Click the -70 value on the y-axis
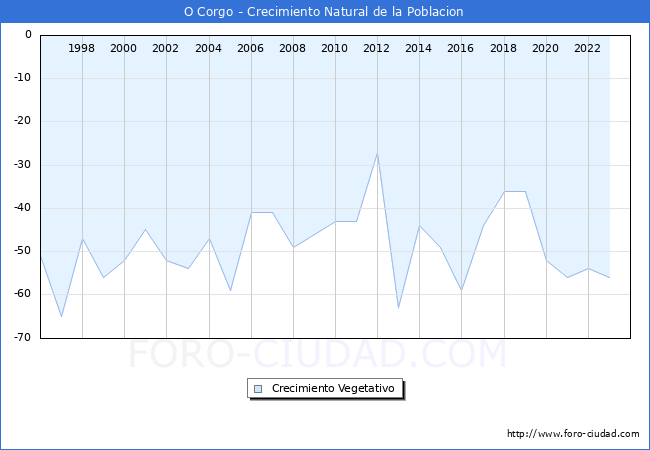Viewport: 650px width, 450px height. [x=22, y=337]
